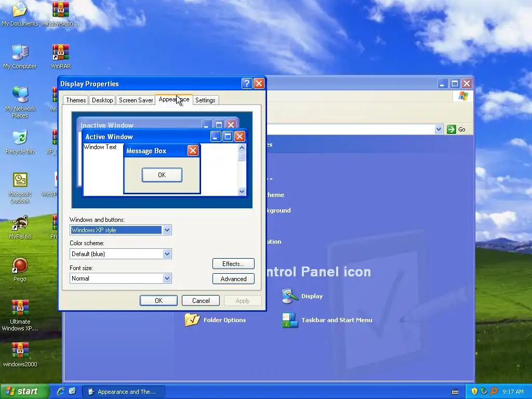Image resolution: width=532 pixels, height=399 pixels.
Task: Click Folder Options link text
Action: click(224, 320)
